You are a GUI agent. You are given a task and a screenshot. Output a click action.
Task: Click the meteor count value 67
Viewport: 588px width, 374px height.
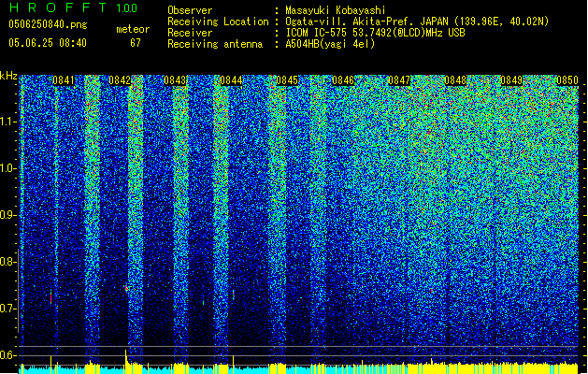(136, 43)
